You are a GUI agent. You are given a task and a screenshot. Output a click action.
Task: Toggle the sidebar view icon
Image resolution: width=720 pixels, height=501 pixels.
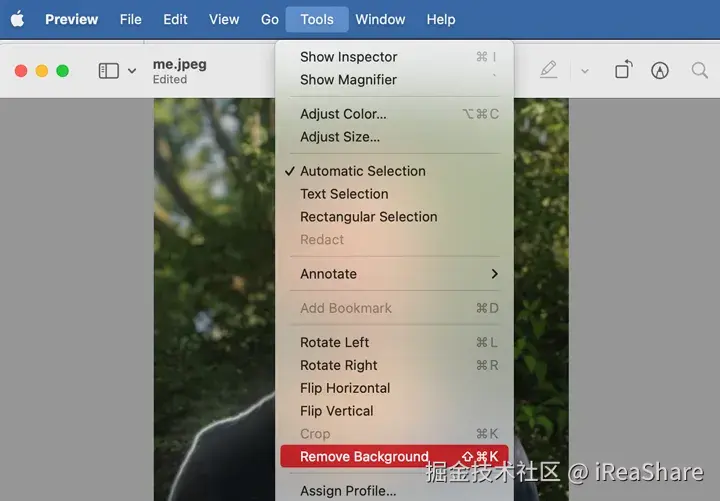click(109, 71)
